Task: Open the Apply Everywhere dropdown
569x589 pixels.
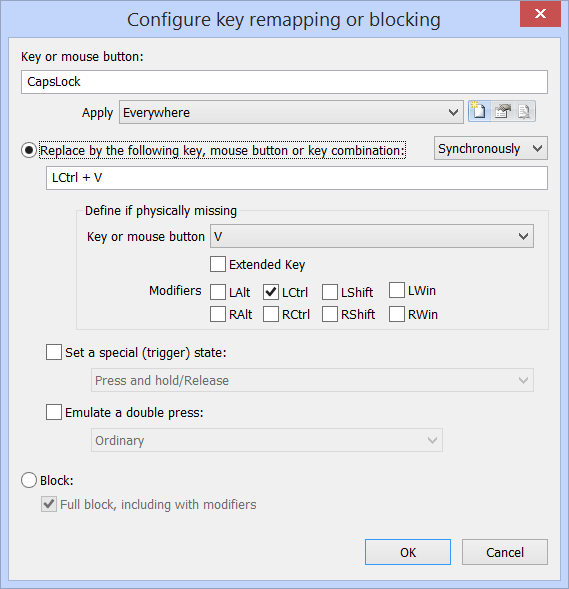Action: (291, 112)
